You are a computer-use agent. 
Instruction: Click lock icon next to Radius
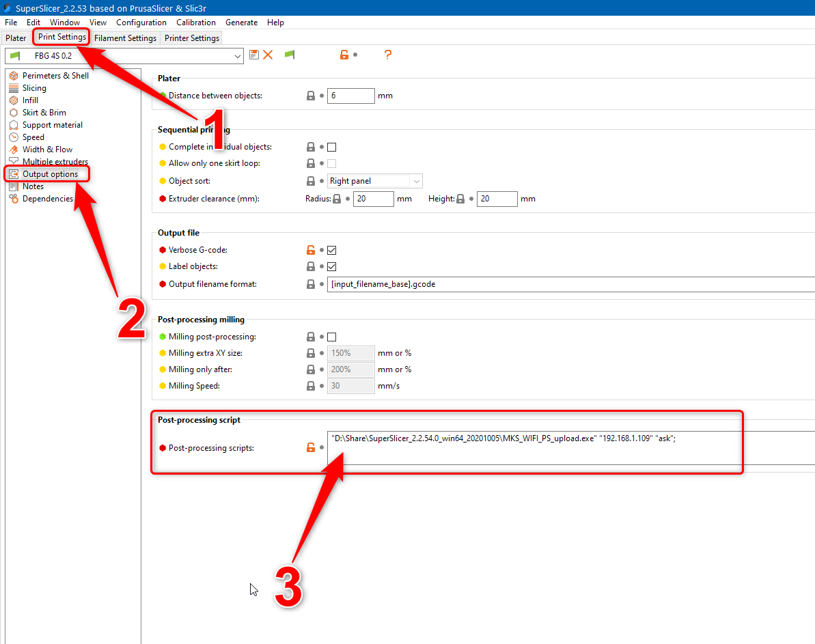(x=337, y=199)
